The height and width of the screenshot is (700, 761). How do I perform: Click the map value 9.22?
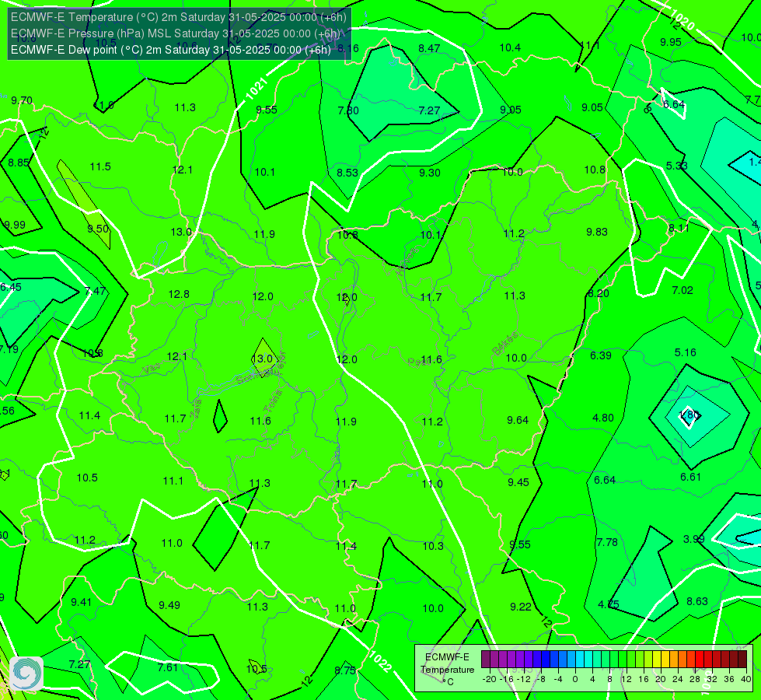pos(521,607)
